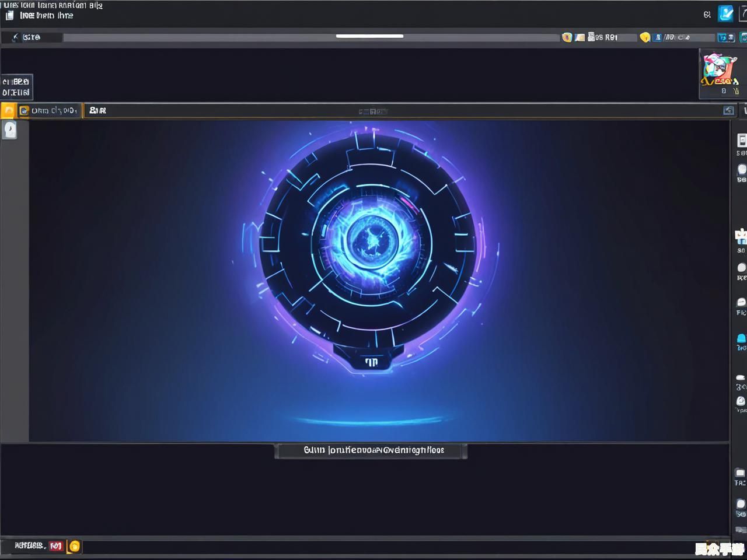
Task: Click the clock icon in the right sidebar
Action: click(x=740, y=401)
